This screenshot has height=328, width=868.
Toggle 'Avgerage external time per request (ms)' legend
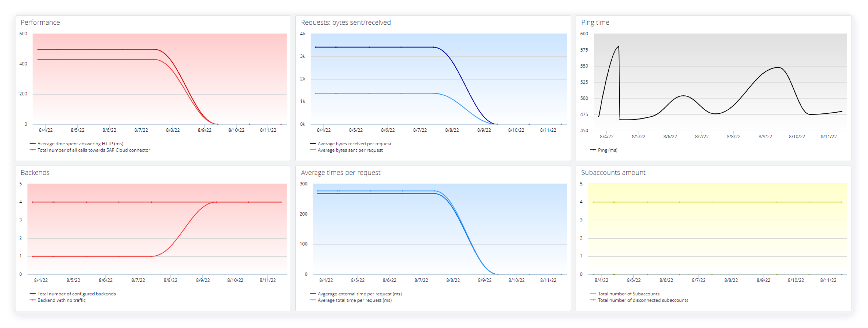click(356, 294)
